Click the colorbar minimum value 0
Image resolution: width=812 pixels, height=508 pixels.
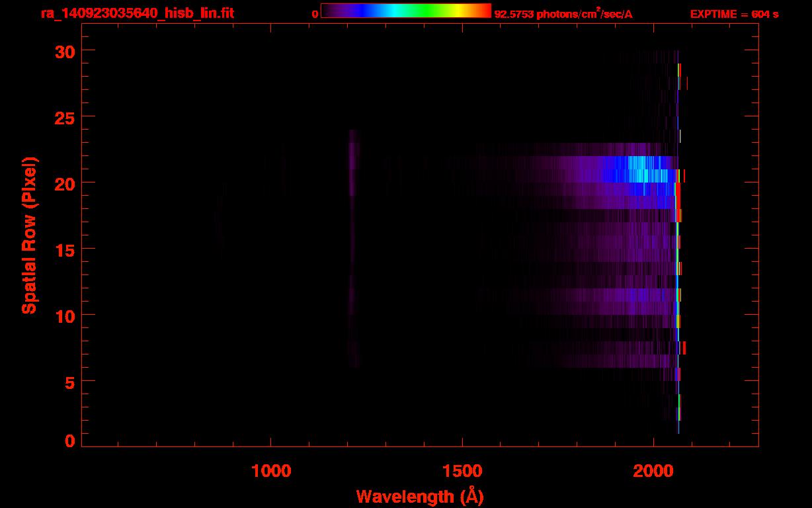[315, 14]
